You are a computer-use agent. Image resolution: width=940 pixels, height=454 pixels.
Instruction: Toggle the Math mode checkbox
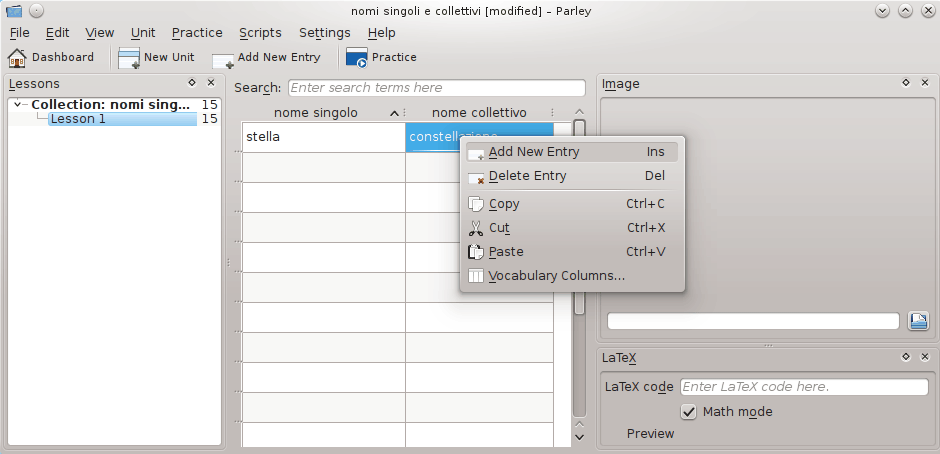click(x=689, y=412)
